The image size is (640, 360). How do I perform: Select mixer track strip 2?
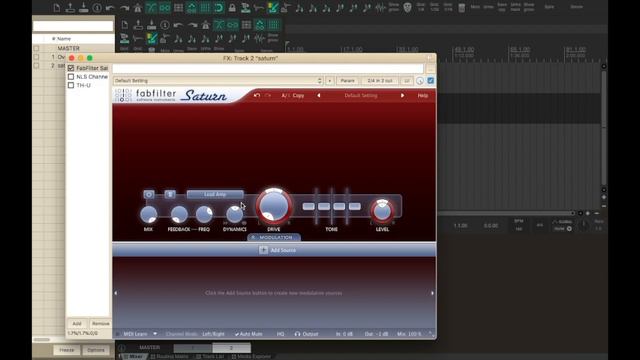231,348
